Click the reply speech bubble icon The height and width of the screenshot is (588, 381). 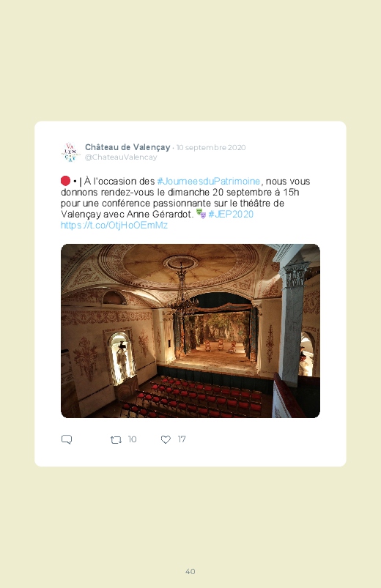point(67,439)
